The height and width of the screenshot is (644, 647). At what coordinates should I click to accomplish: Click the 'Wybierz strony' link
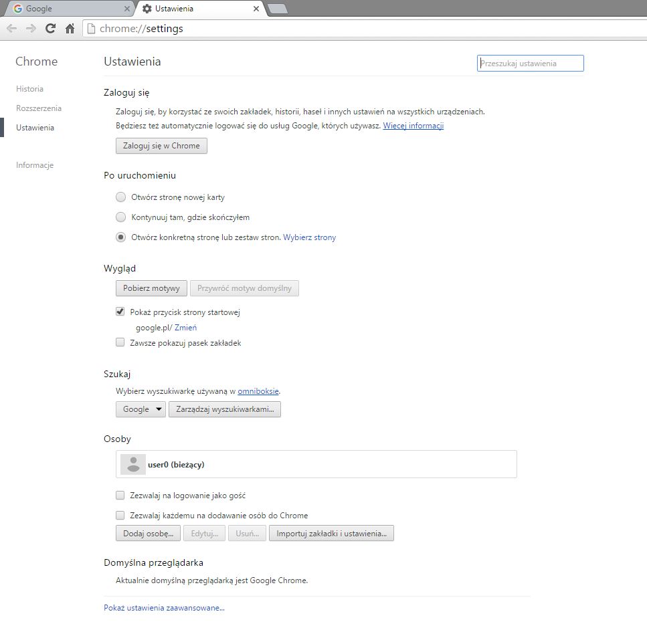point(310,237)
